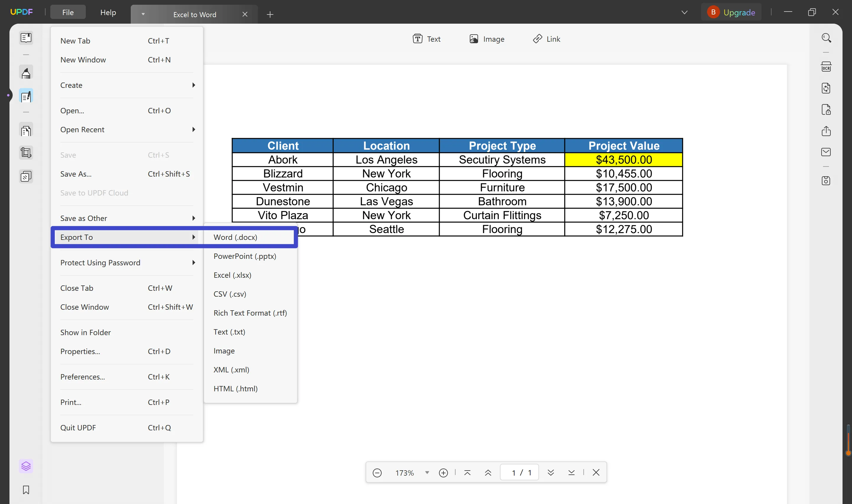This screenshot has height=504, width=852.
Task: Click the Organize Pages sidebar icon
Action: click(x=26, y=131)
